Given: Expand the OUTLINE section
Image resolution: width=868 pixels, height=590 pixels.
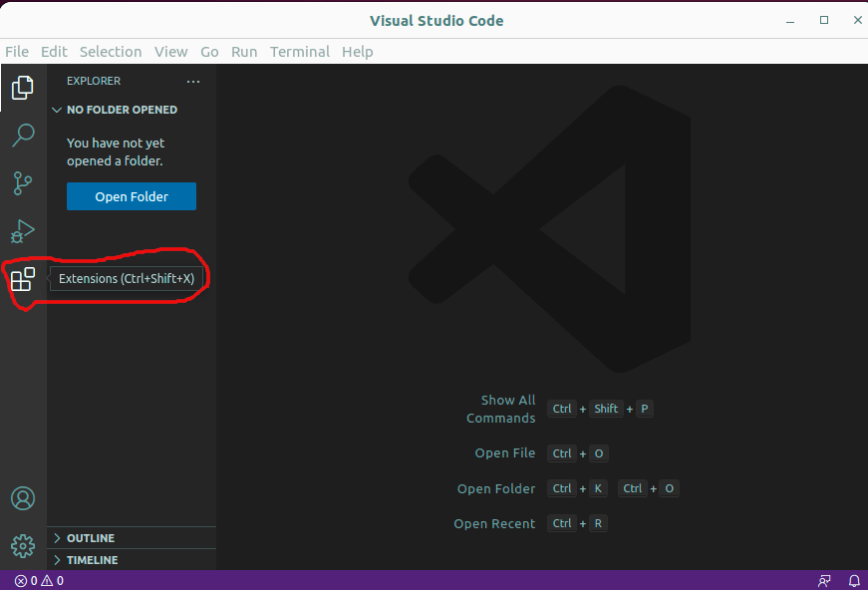Looking at the screenshot, I should coord(93,538).
